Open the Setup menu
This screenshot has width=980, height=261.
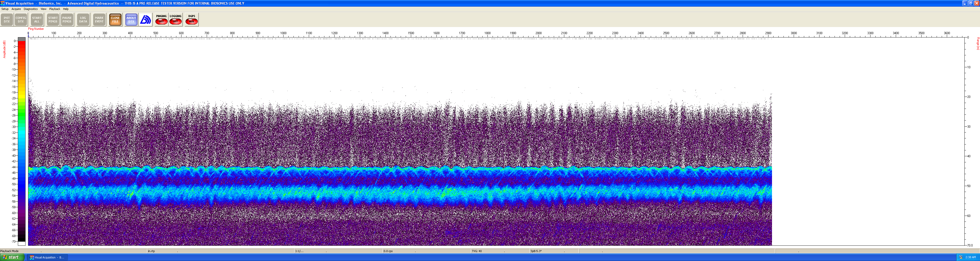tap(5, 9)
